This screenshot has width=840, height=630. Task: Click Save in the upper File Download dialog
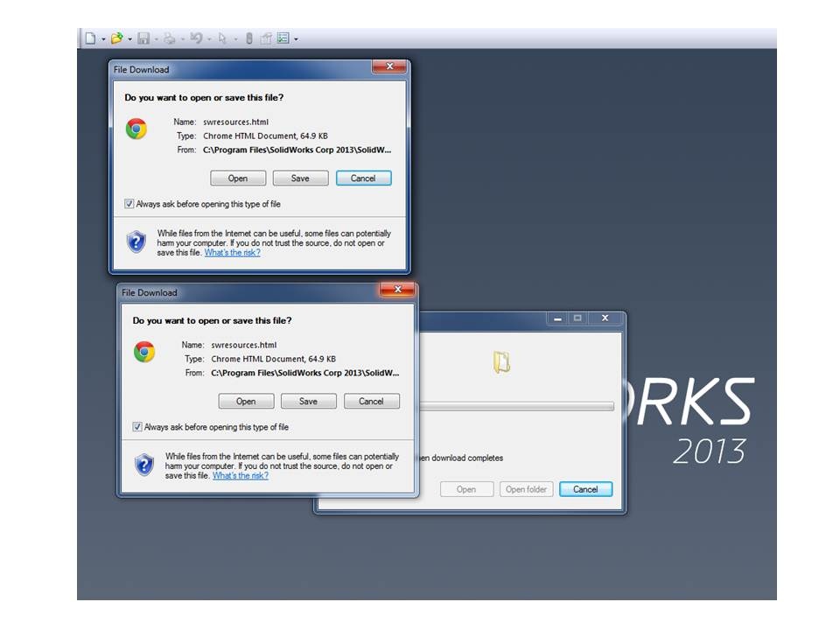coord(300,178)
